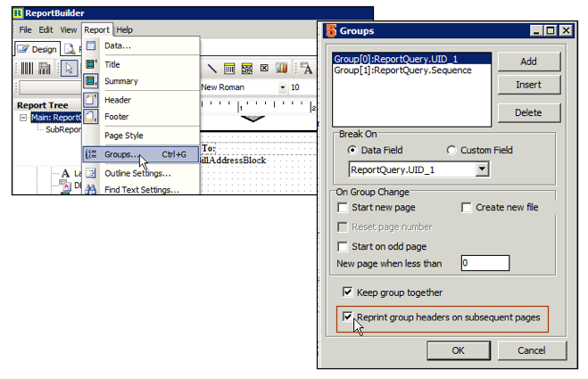Check the Start on odd page box
Viewport: 588px width, 379px height.
[343, 246]
